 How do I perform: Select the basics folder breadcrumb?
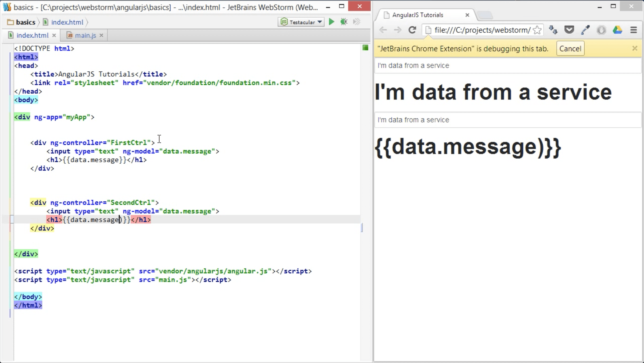click(21, 22)
